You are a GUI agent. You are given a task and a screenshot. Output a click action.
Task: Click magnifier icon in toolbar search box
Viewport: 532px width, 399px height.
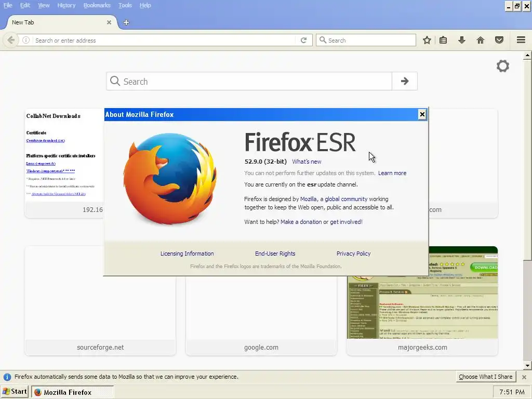click(323, 40)
